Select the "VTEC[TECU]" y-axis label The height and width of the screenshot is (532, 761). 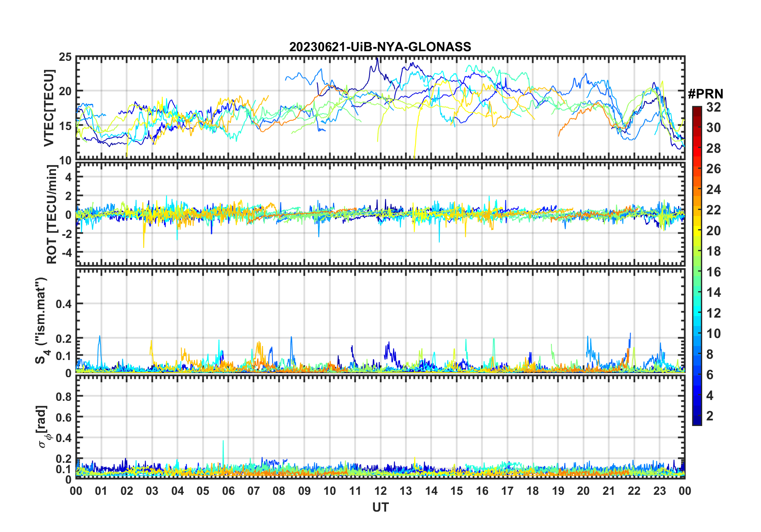[49, 108]
